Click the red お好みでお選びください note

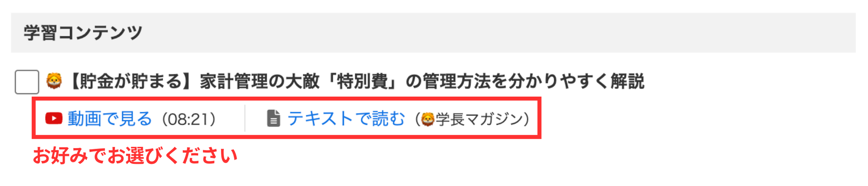135,156
